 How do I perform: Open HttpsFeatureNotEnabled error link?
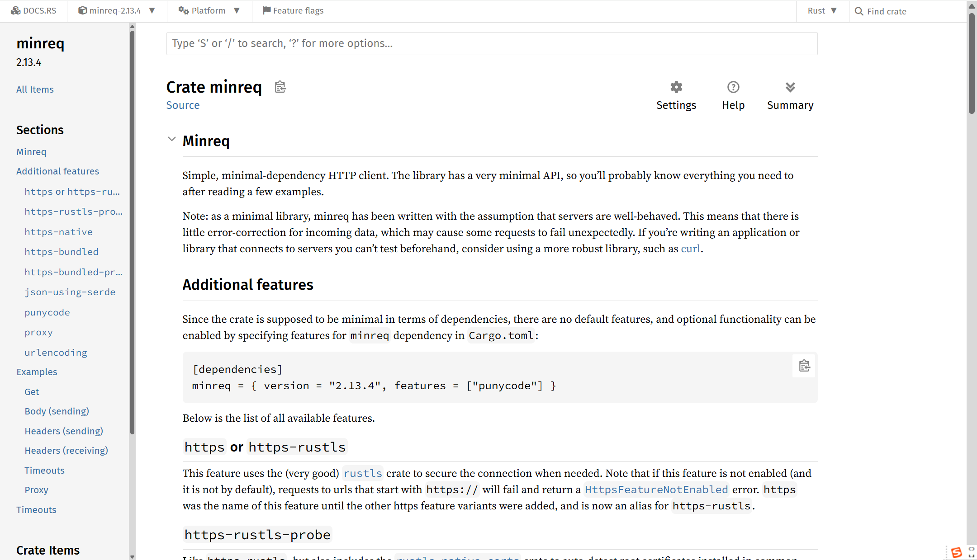coord(656,489)
